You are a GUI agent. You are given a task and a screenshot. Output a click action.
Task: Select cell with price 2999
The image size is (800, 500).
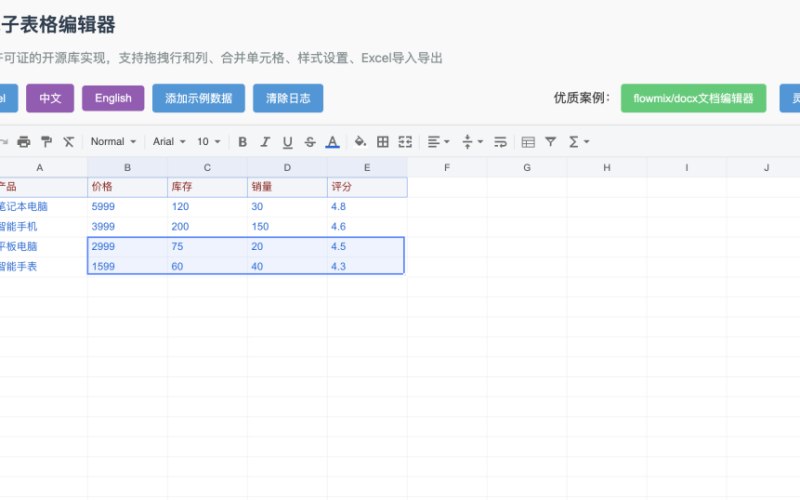point(127,246)
